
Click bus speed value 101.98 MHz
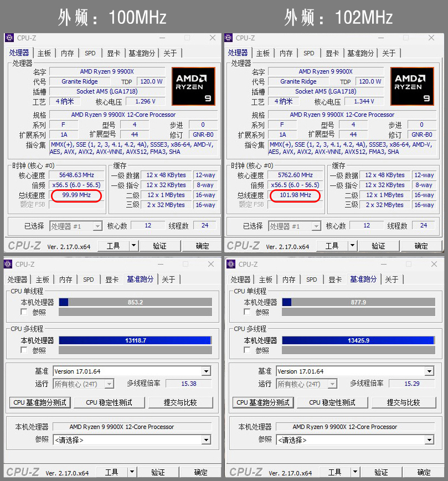point(295,195)
